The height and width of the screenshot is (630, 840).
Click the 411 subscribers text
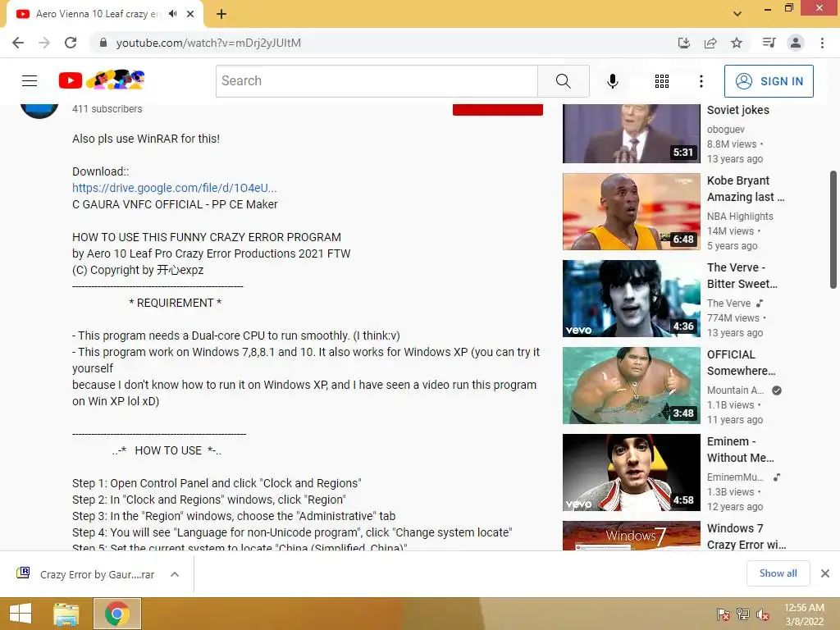coord(107,109)
